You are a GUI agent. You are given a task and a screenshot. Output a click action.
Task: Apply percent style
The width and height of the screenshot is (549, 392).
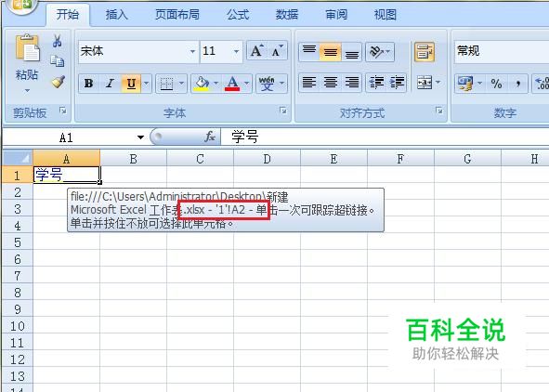pyautogui.click(x=496, y=84)
